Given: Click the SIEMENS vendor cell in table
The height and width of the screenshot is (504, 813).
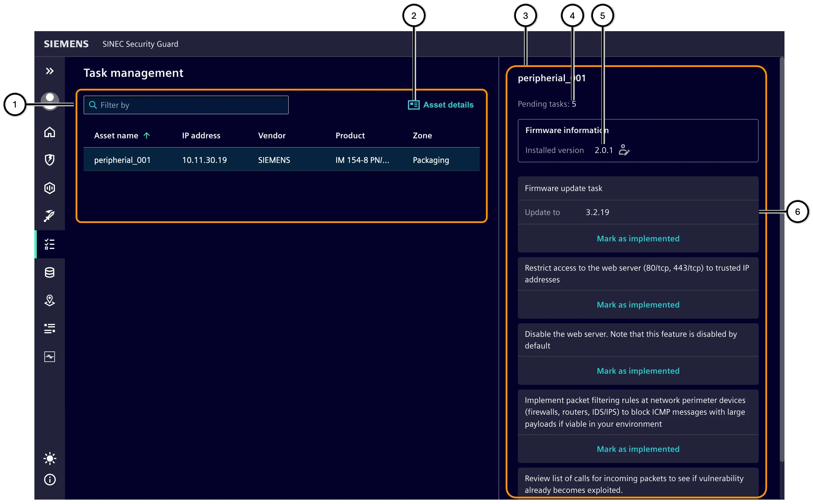Looking at the screenshot, I should pyautogui.click(x=274, y=160).
